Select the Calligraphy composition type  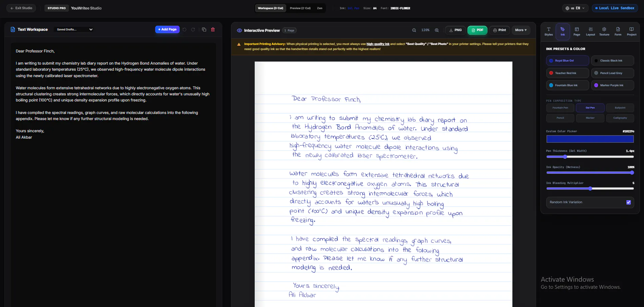[620, 118]
